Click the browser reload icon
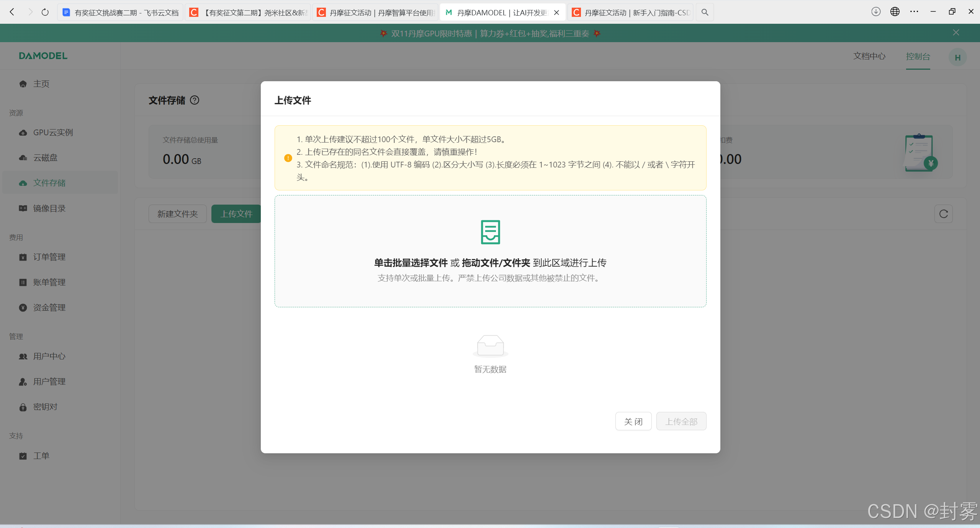Image resolution: width=980 pixels, height=528 pixels. pyautogui.click(x=45, y=12)
